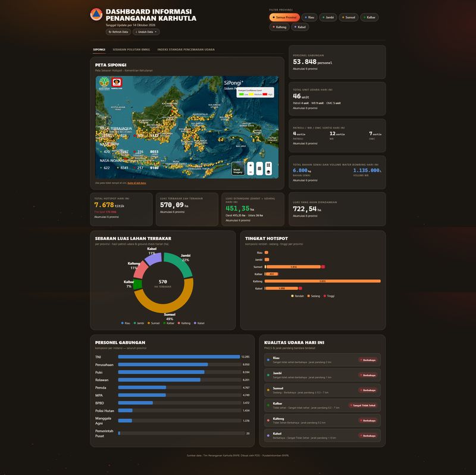Click the Sumsel bar in the Tingkat Hotspot chart
The height and width of the screenshot is (475, 476).
pos(295,267)
